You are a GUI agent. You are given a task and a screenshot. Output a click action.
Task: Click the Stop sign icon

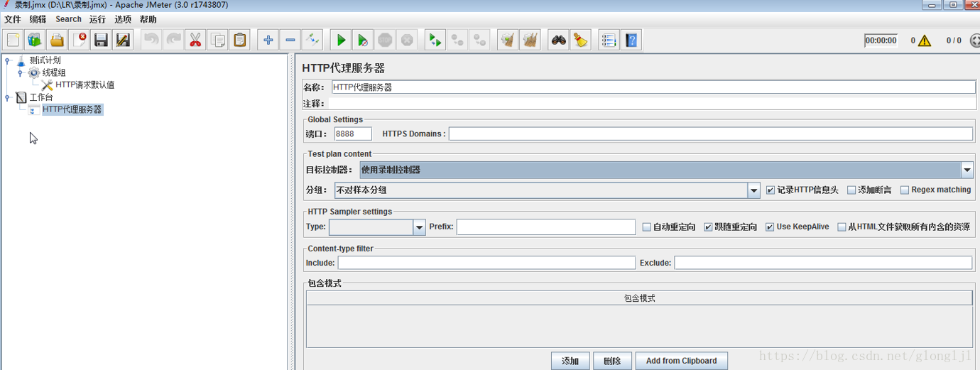point(385,40)
